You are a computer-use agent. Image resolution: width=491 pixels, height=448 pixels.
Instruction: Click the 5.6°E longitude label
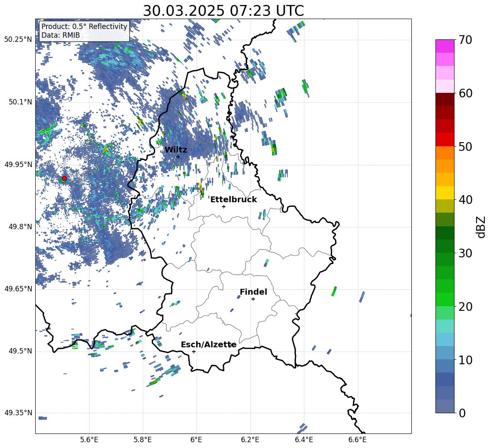[x=89, y=440]
